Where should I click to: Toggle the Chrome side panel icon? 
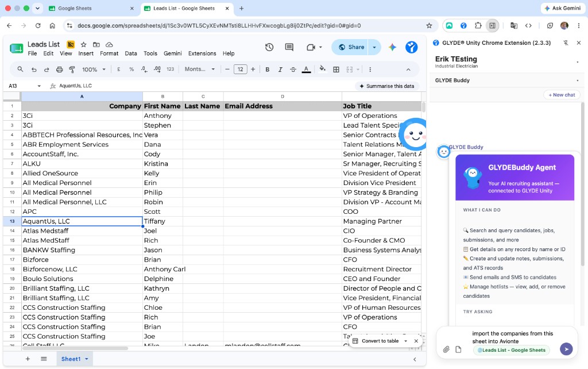pos(492,25)
